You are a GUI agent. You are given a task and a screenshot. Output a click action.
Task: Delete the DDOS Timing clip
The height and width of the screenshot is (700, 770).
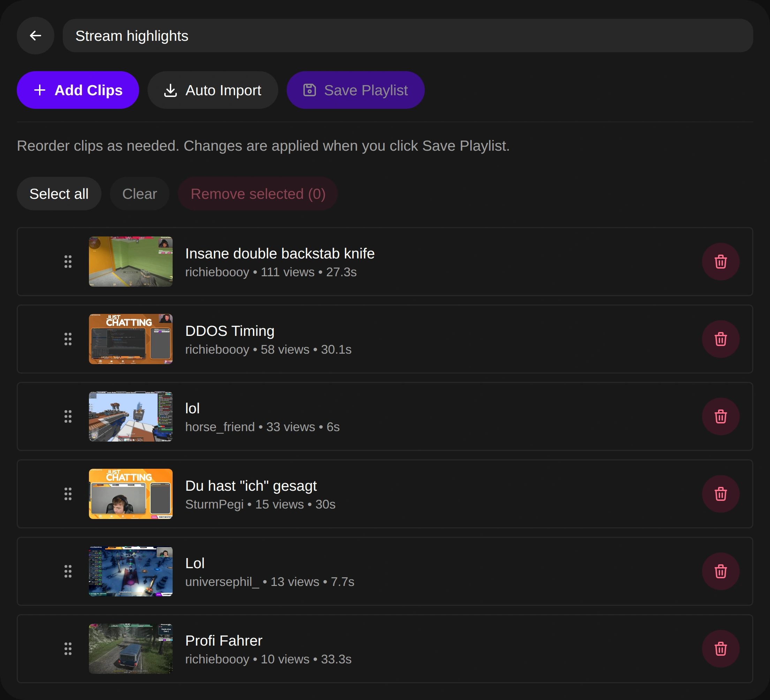pos(721,339)
